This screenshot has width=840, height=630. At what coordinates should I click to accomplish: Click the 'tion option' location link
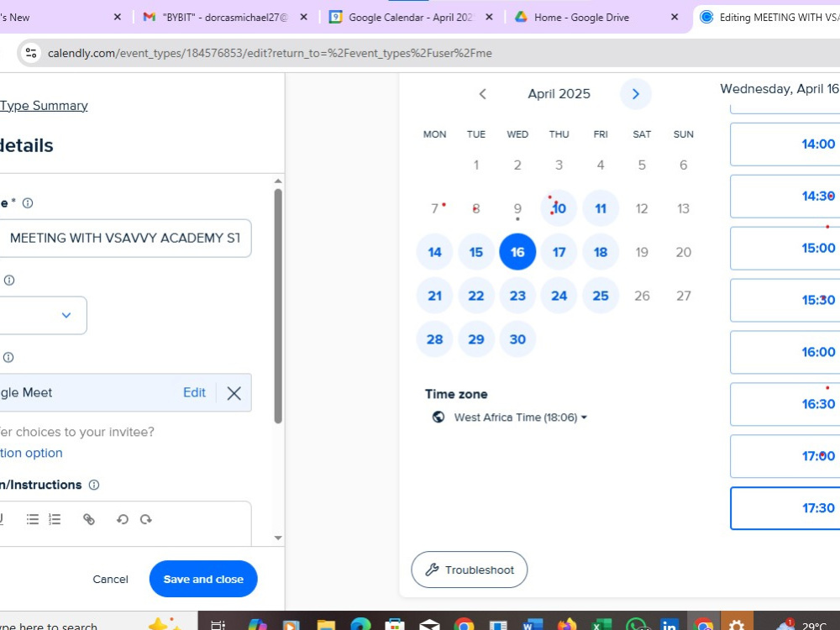pyautogui.click(x=31, y=453)
